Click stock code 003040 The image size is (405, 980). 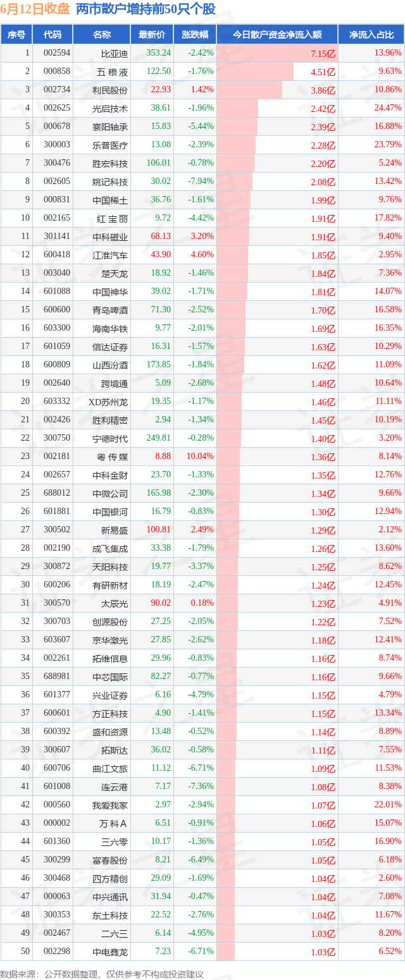tap(58, 273)
